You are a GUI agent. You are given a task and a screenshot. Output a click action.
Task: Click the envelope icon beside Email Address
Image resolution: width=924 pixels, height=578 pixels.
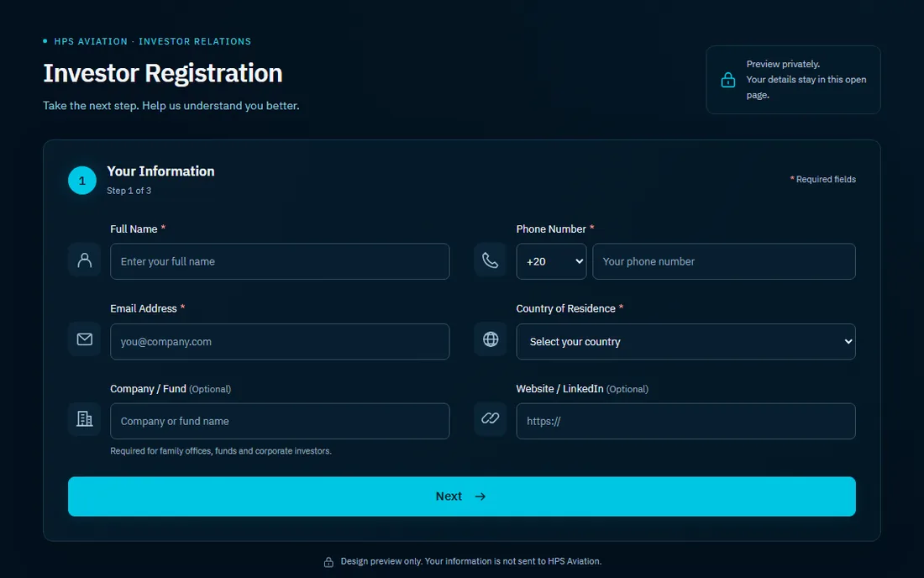click(x=84, y=339)
